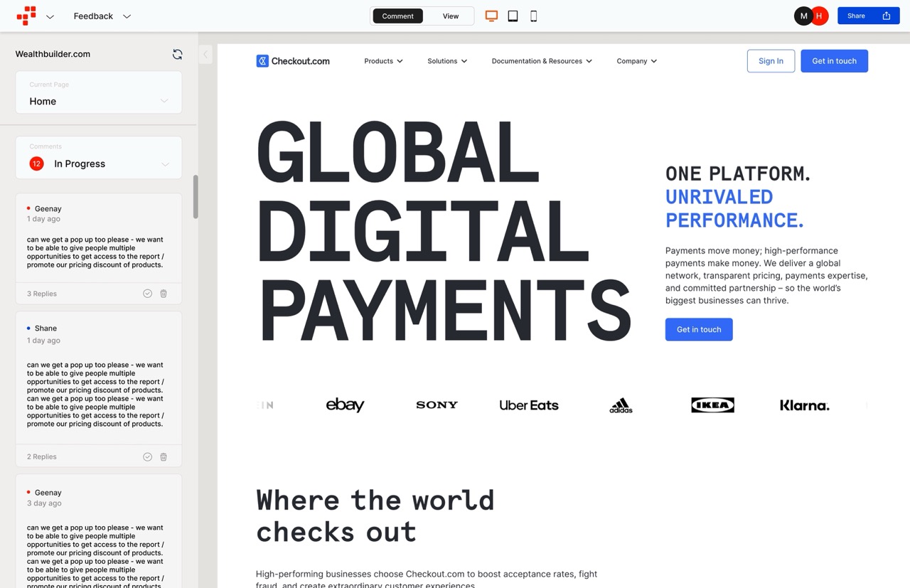Collapse the sidebar panel with the arrow

click(205, 54)
